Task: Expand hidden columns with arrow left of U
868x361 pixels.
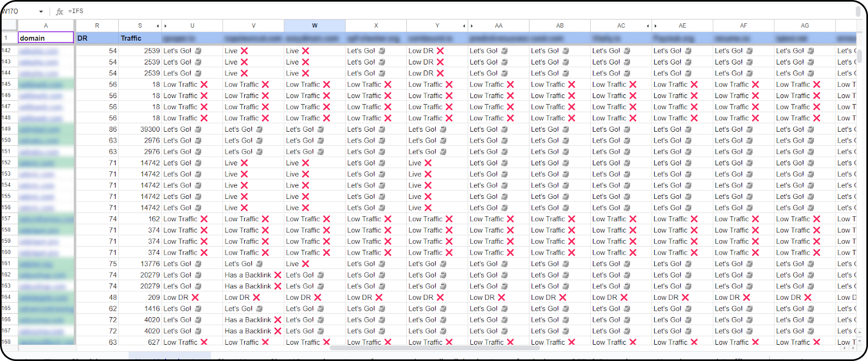Action: 165,26
